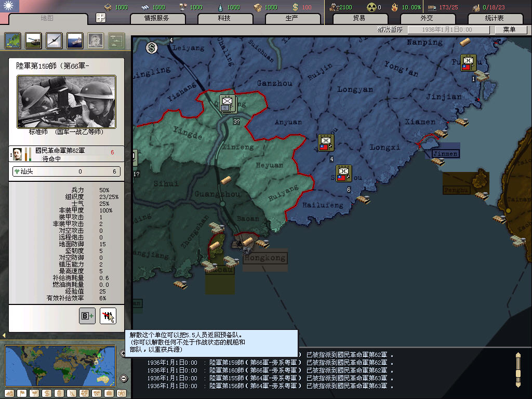Screen dimensions: 532x399
Task: Zoom out using the minimap minus button
Action: (x=124, y=378)
